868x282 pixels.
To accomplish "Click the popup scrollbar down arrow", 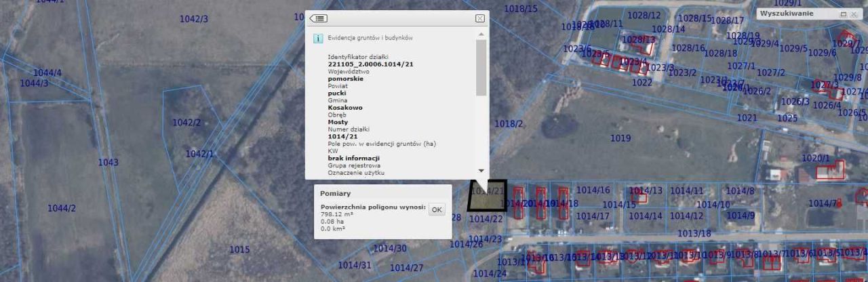I will click(x=481, y=171).
